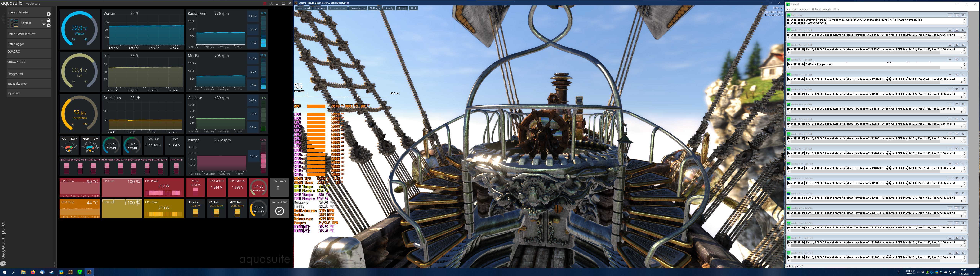Switch to Prime95 taskbar icon
Viewport: 980px width, 276px height.
click(x=79, y=272)
